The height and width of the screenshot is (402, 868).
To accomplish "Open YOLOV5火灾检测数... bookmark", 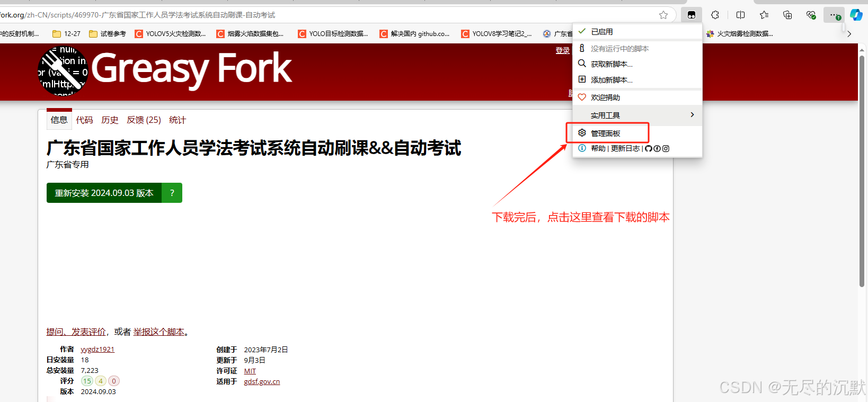I will click(170, 33).
